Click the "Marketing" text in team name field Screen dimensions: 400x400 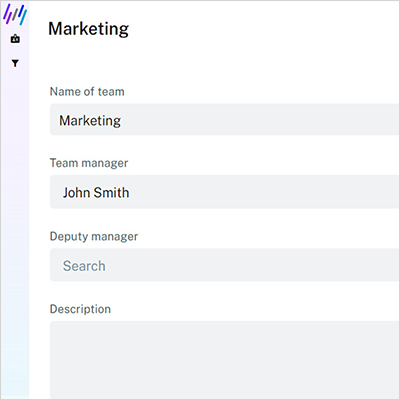(90, 120)
